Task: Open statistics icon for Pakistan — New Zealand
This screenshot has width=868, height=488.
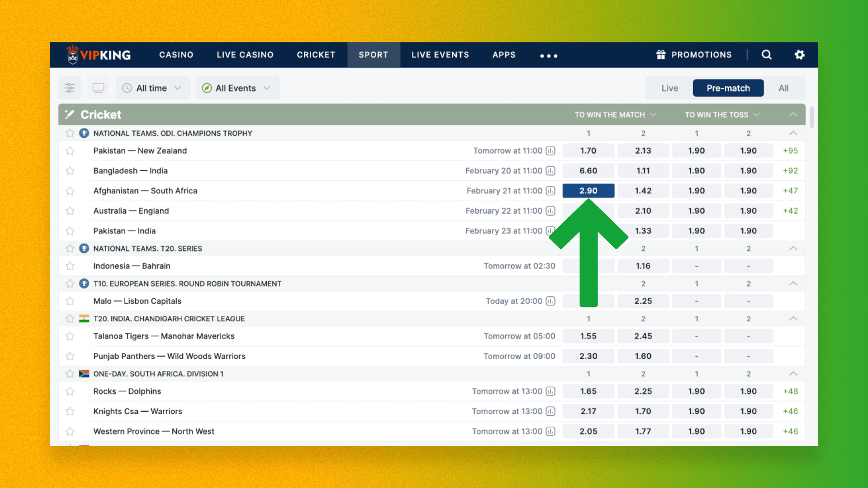Action: click(550, 151)
